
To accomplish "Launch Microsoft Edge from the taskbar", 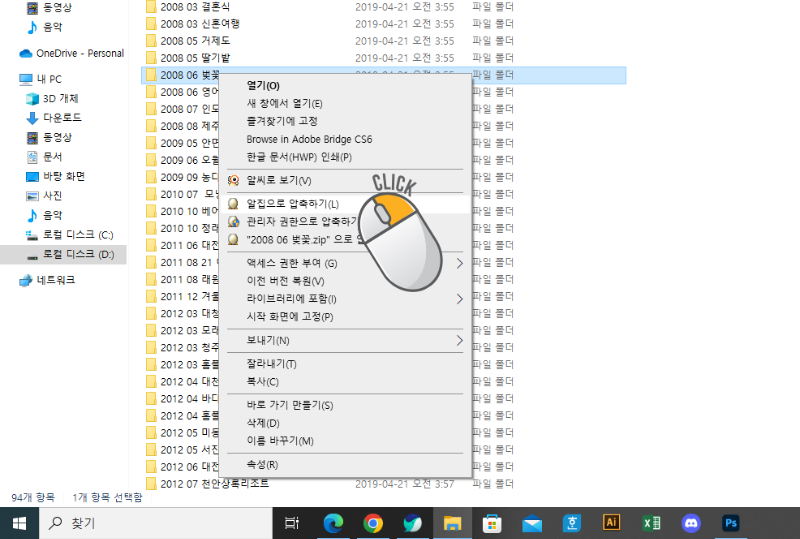I will pos(333,523).
